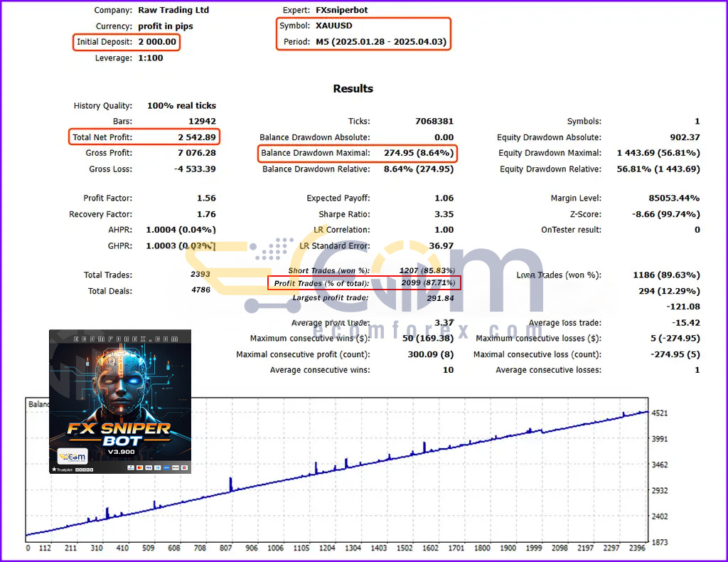Screen dimensions: 728x562
Task: Click the Profit Factor value 1.56
Action: tap(206, 198)
